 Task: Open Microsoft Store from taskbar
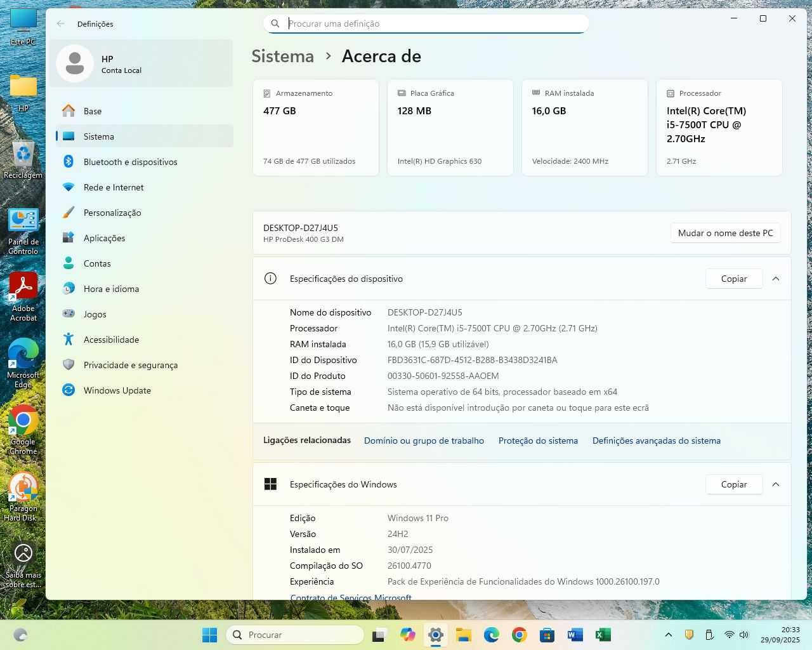tap(547, 635)
